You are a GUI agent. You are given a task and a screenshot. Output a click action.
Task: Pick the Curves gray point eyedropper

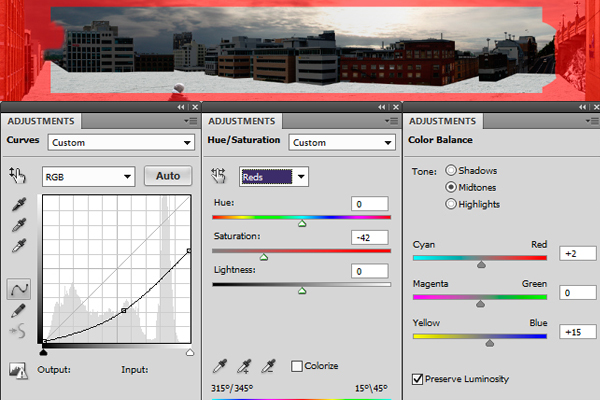tap(18, 225)
